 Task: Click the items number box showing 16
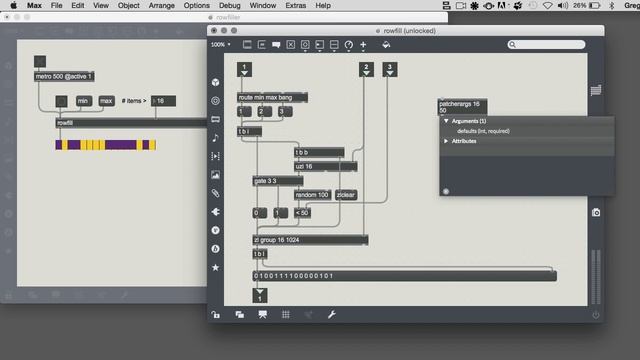pyautogui.click(x=163, y=101)
